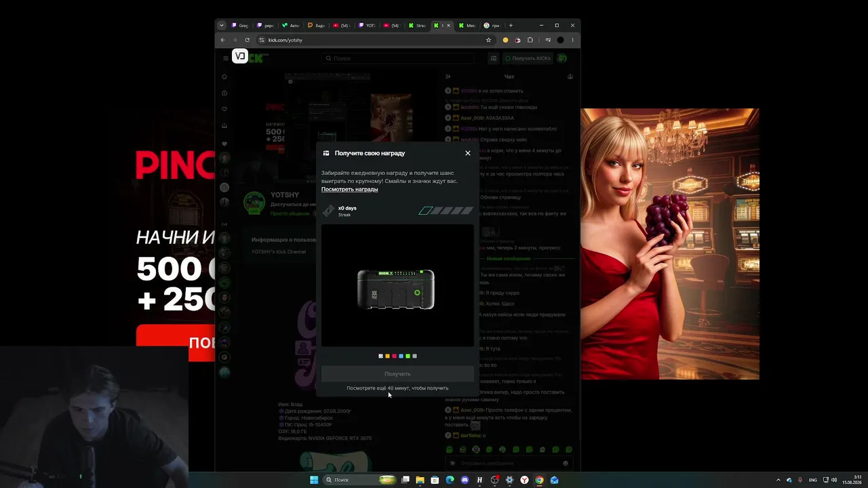Open the browser profile avatar
This screenshot has width=868, height=488.
[x=560, y=40]
